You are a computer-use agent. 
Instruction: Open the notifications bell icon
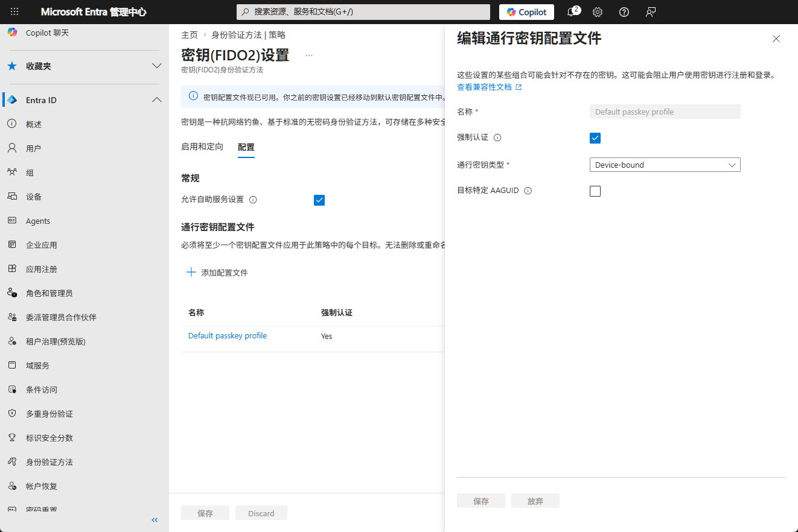[x=571, y=12]
